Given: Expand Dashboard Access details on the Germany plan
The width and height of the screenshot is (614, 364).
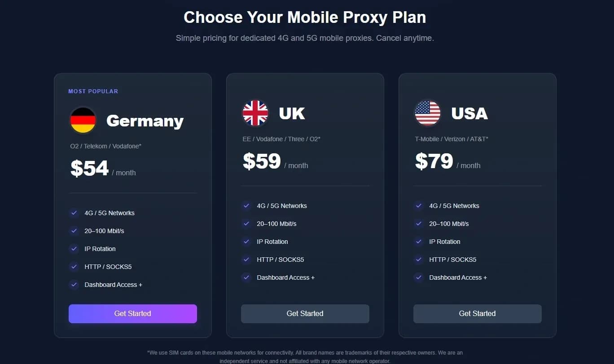Looking at the screenshot, I should coord(114,285).
